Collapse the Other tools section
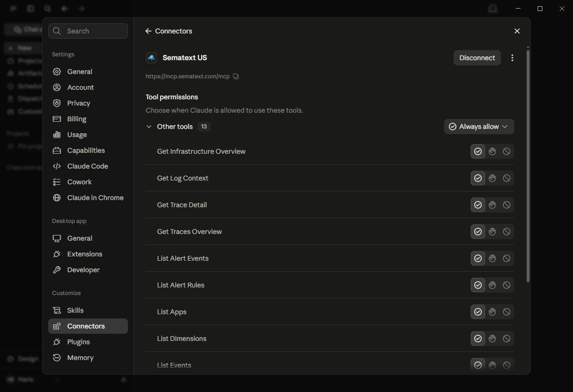The image size is (573, 392). click(149, 127)
